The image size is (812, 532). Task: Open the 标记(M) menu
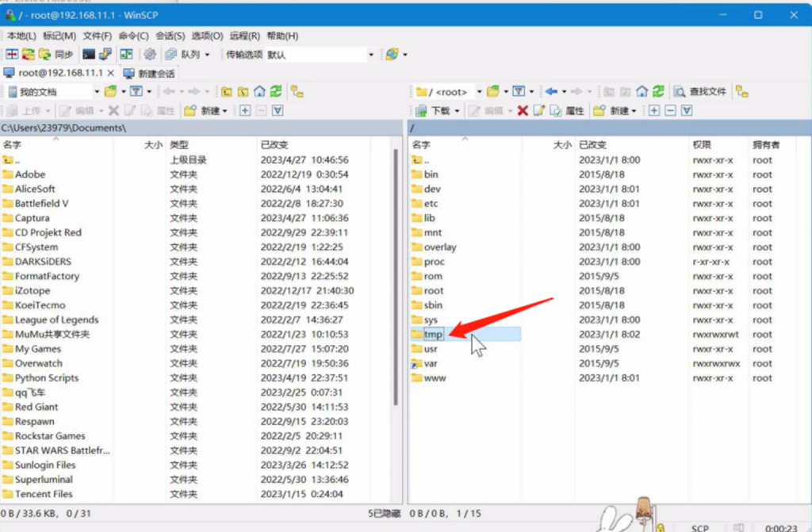(59, 36)
